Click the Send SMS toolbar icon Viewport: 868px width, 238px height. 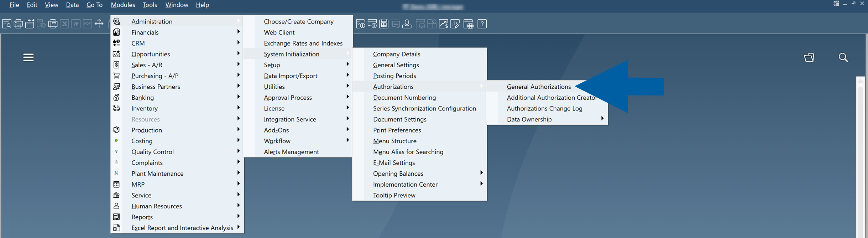[x=41, y=24]
